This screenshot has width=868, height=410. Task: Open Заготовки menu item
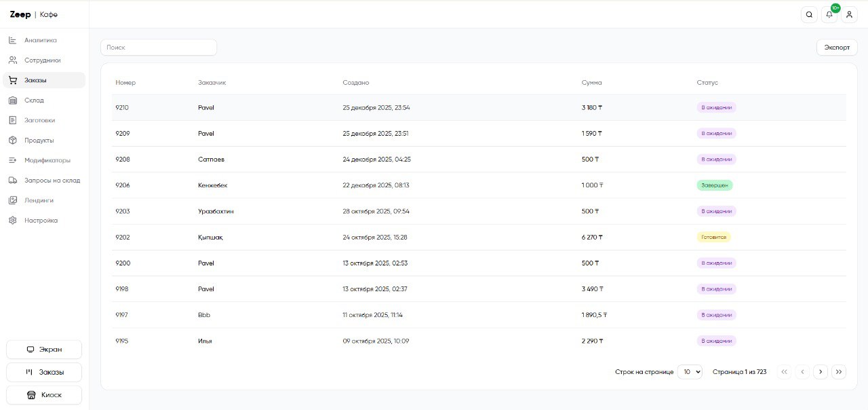point(39,120)
